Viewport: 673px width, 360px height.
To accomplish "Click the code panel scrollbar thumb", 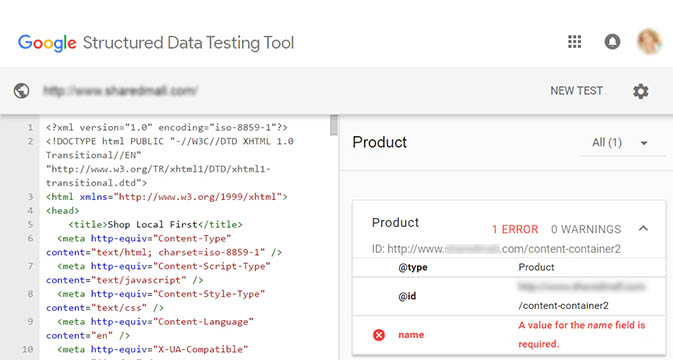I will click(333, 125).
